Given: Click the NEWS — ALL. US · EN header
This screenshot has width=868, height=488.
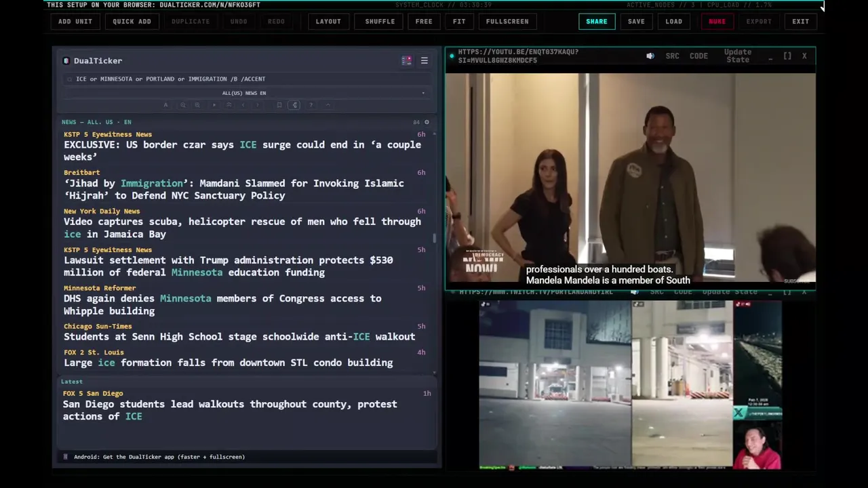Looking at the screenshot, I should click(x=96, y=122).
